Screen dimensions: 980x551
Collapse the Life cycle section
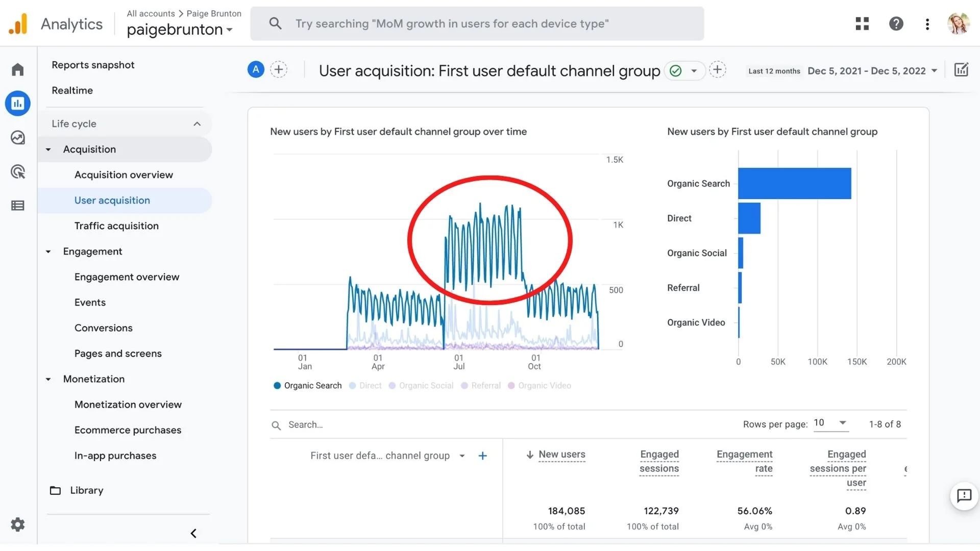197,124
